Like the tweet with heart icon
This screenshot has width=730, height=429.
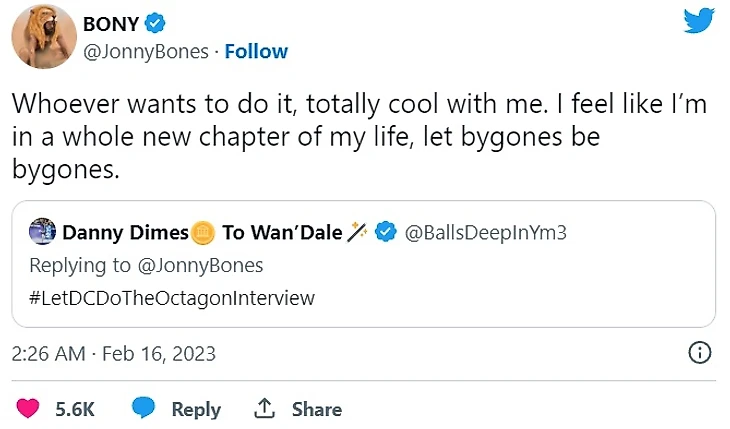coord(29,409)
